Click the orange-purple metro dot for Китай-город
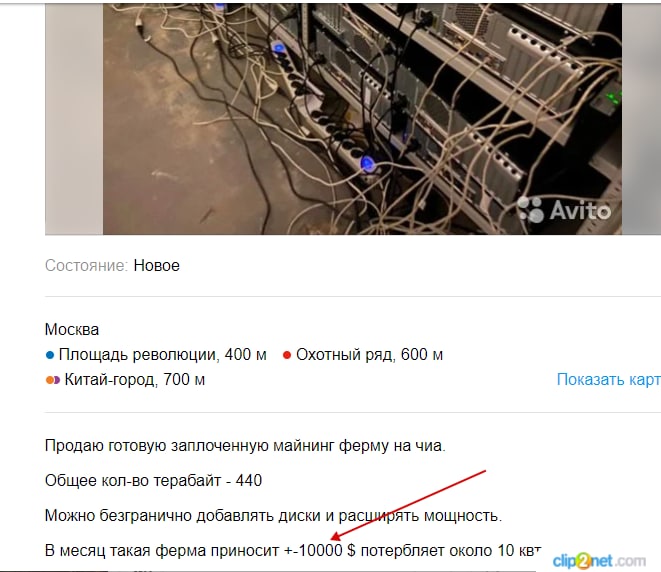Image resolution: width=661 pixels, height=572 pixels. click(x=53, y=380)
